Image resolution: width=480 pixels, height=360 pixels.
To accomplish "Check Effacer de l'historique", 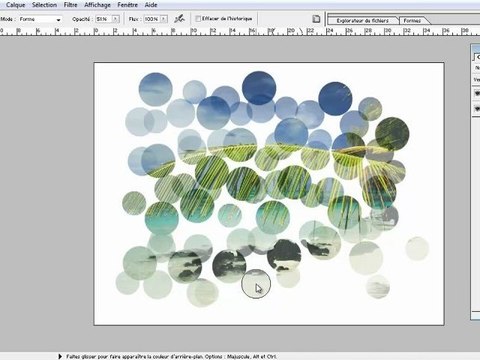I will tap(198, 19).
